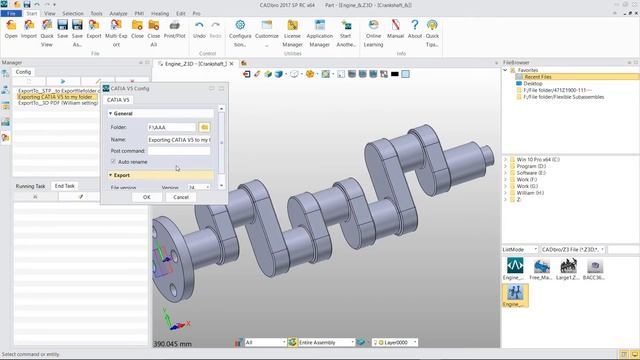640x360 pixels.
Task: Select the CATIA V5 tab in config dialog
Action: point(118,100)
